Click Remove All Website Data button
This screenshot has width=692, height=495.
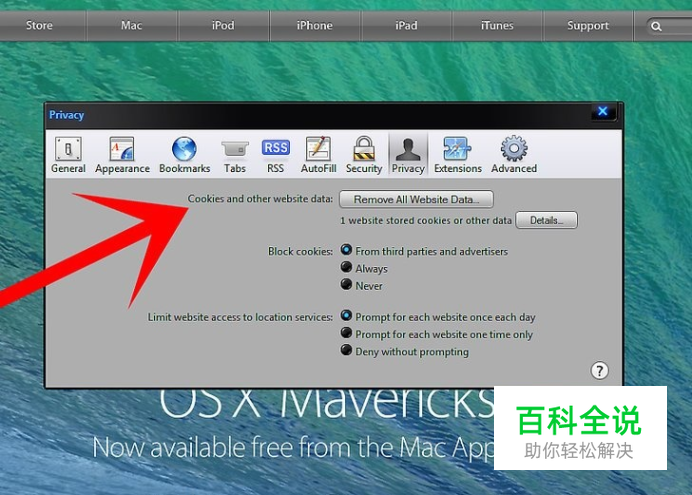click(x=416, y=199)
